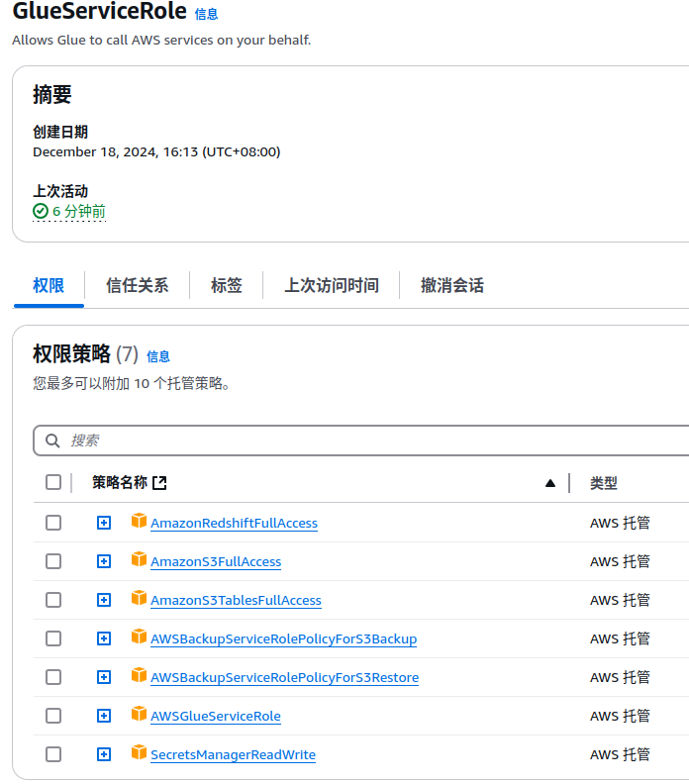Screen dimensions: 689x784
Task: Click the external link icon beside 策略名称
Action: pos(159,482)
